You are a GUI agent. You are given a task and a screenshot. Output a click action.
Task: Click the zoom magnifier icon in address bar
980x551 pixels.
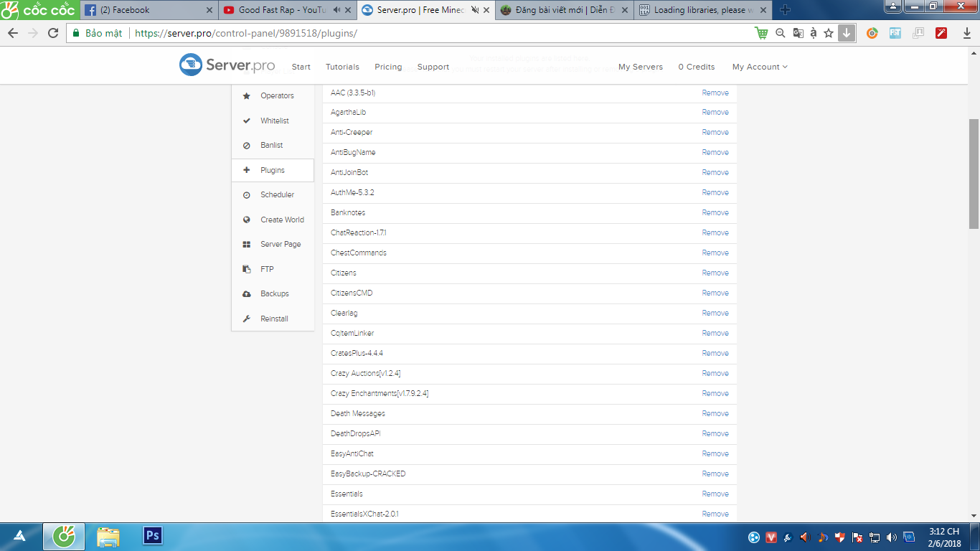click(781, 33)
